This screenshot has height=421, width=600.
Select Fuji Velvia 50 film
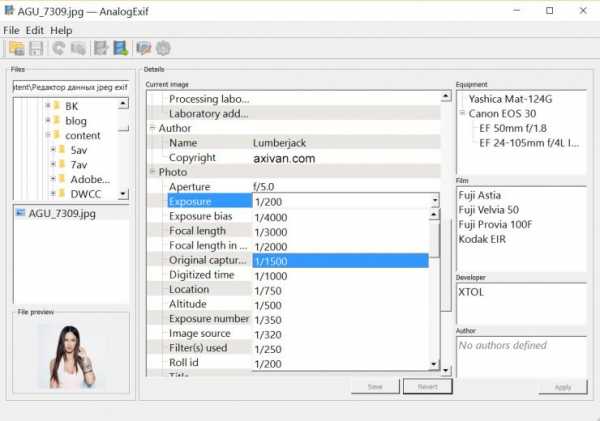pos(488,210)
